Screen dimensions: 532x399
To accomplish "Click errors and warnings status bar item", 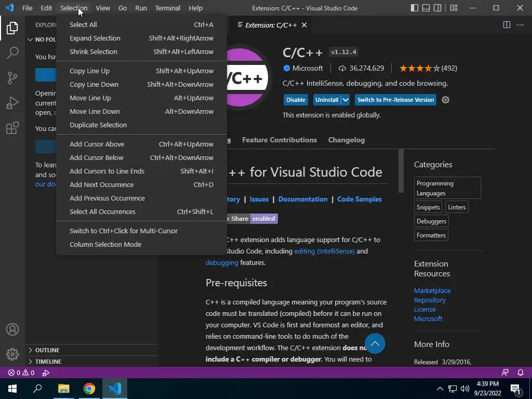I will (x=21, y=373).
